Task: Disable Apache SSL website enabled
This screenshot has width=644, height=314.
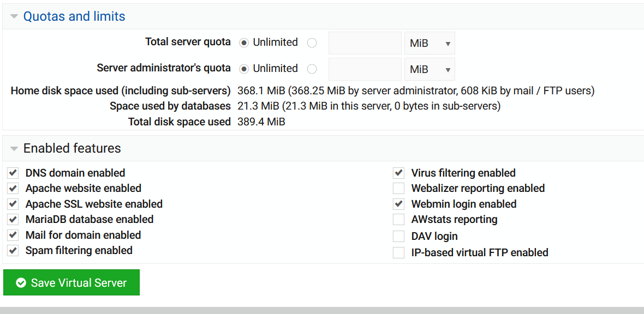Action: point(13,204)
